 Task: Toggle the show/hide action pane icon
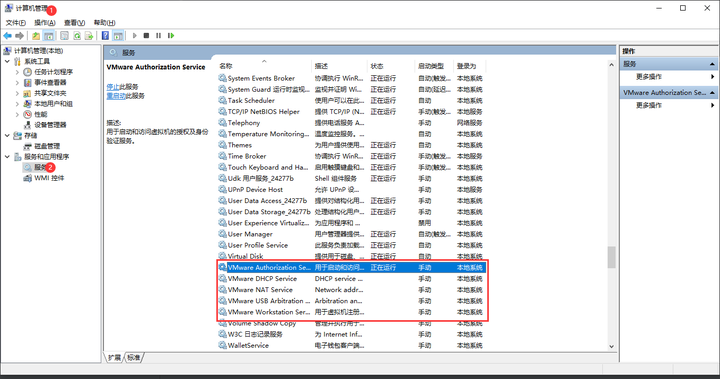(x=118, y=35)
